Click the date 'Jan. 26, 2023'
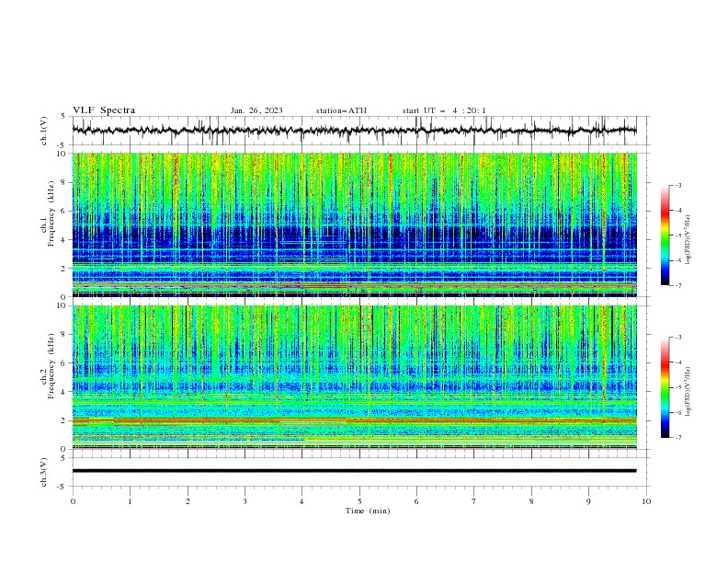The image size is (728, 563). (256, 110)
